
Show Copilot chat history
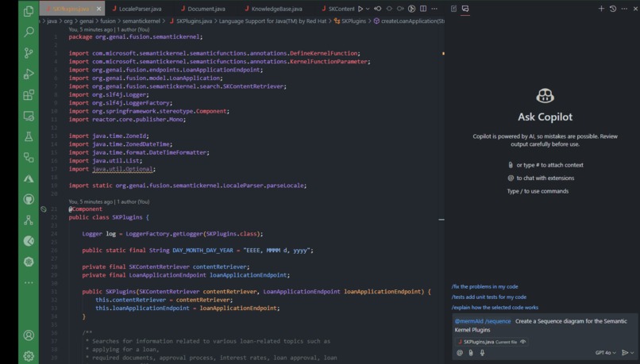click(x=613, y=9)
